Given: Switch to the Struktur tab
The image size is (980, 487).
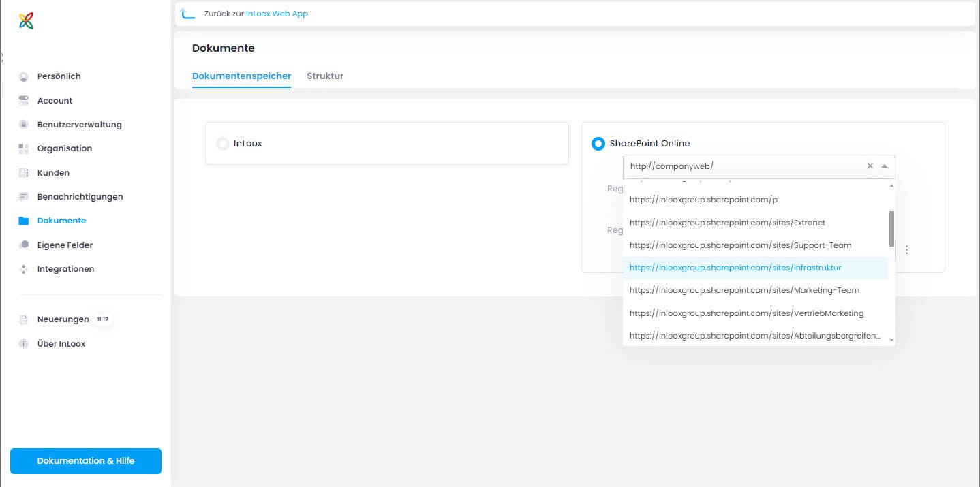Looking at the screenshot, I should click(x=325, y=76).
